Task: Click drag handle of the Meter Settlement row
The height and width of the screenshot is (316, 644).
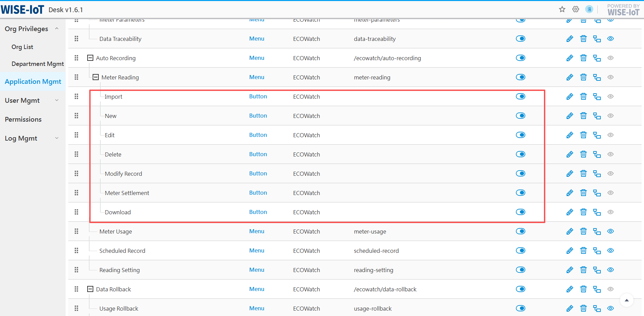Action: pos(76,193)
